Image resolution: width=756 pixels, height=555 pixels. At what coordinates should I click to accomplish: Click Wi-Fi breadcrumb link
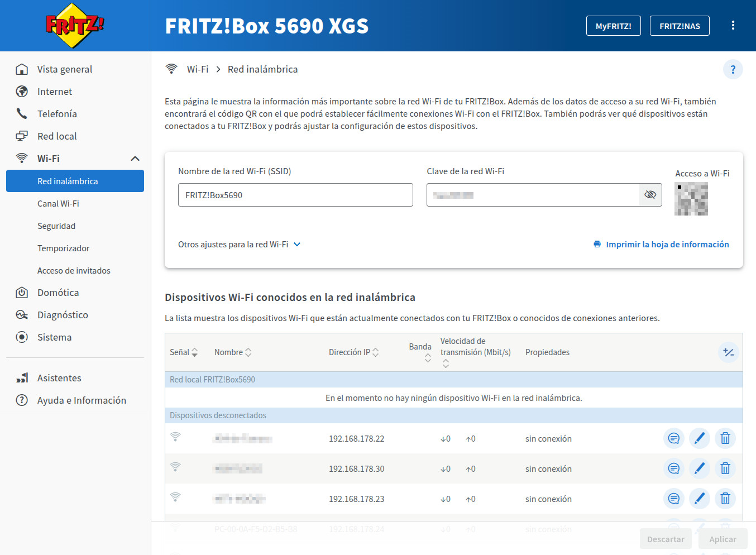coord(198,69)
